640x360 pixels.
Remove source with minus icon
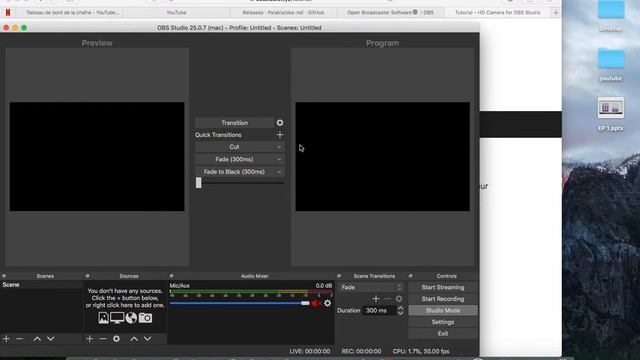coord(103,339)
